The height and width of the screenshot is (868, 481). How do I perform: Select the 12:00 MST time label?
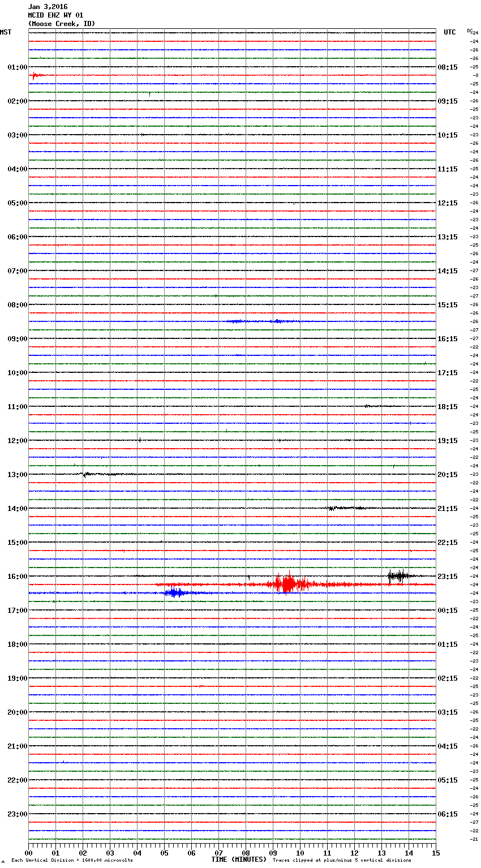tap(18, 440)
